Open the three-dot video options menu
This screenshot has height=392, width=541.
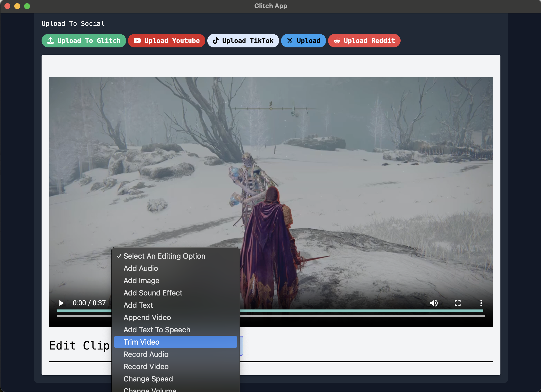tap(481, 303)
